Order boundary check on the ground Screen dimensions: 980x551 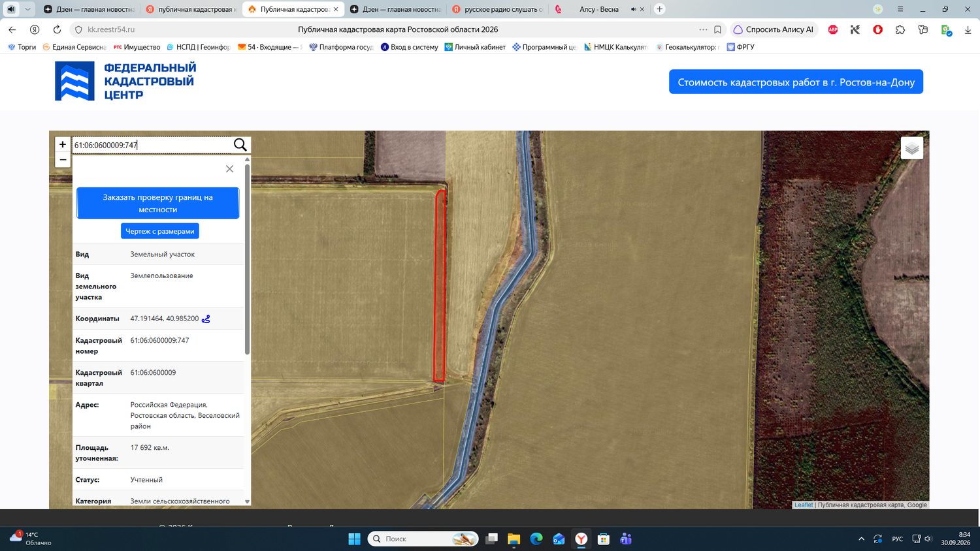158,203
